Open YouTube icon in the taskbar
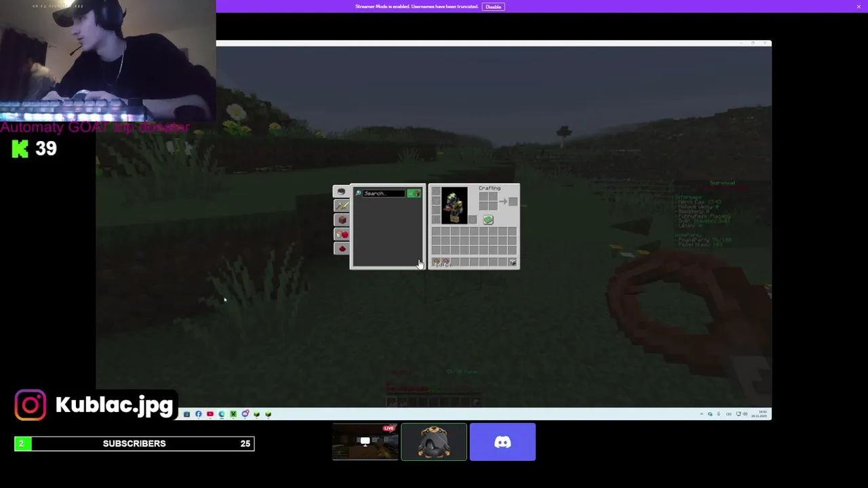The width and height of the screenshot is (868, 488). [x=210, y=414]
